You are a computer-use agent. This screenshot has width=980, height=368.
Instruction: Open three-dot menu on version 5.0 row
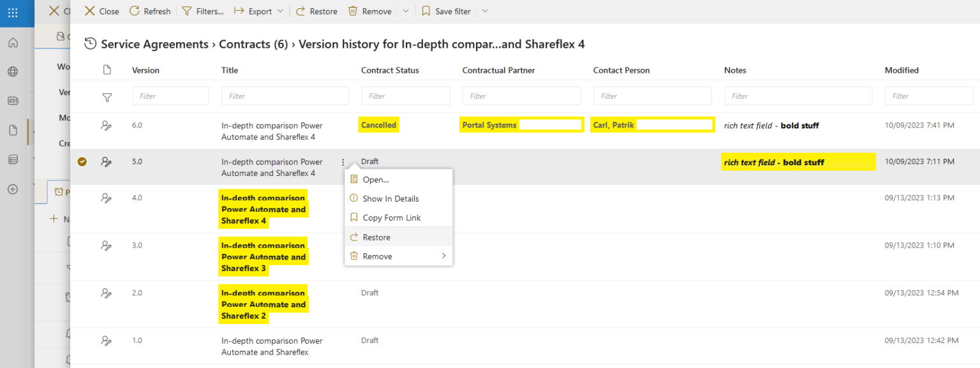(x=343, y=163)
